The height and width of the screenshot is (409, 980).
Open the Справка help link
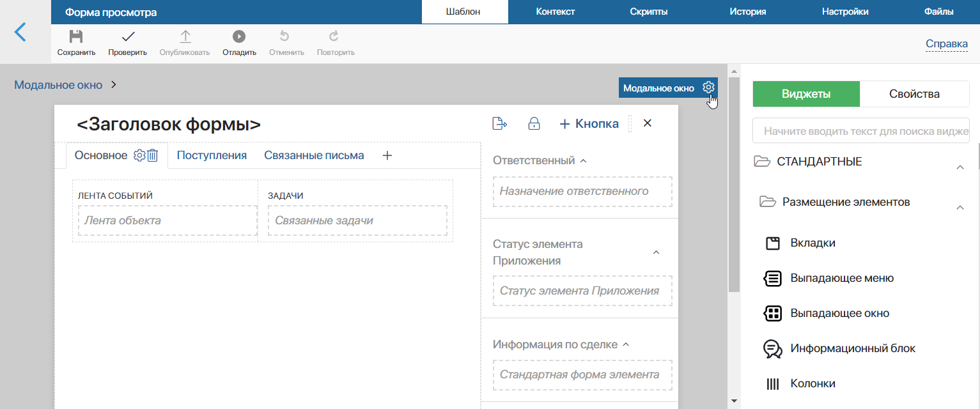(947, 44)
